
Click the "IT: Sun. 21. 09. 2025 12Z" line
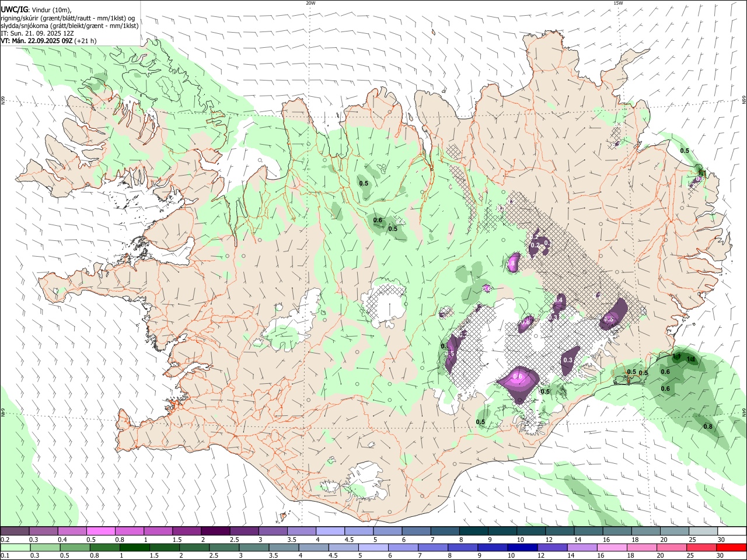click(x=37, y=33)
